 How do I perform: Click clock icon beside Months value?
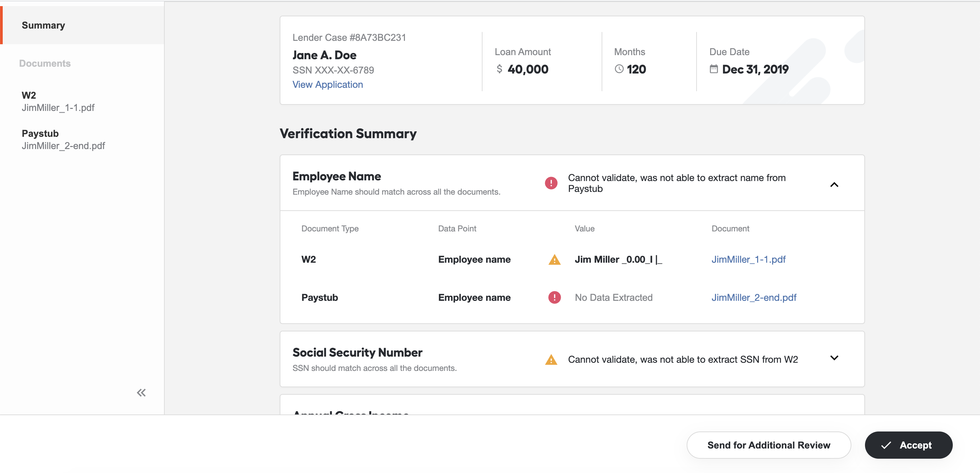tap(619, 69)
